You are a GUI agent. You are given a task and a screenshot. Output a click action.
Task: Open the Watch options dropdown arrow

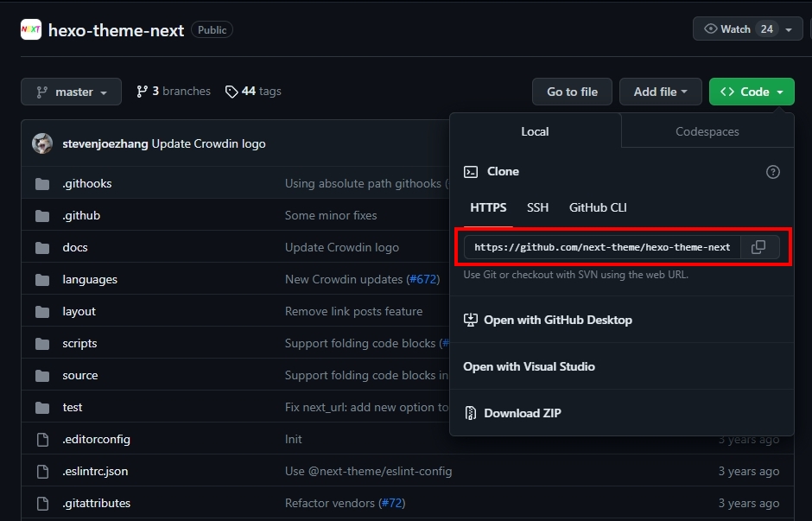[x=789, y=29]
